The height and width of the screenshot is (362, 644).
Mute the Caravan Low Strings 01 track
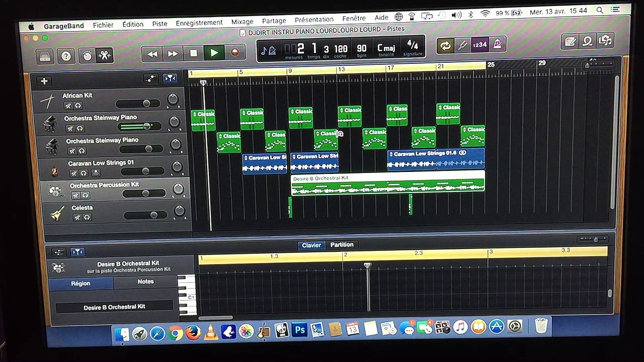pyautogui.click(x=74, y=173)
